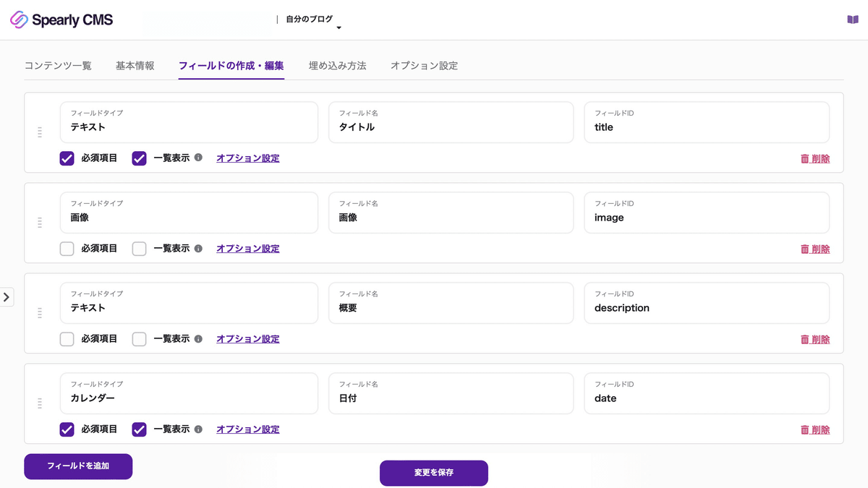
Task: Switch to オプション設定 tab
Action: coord(425,65)
